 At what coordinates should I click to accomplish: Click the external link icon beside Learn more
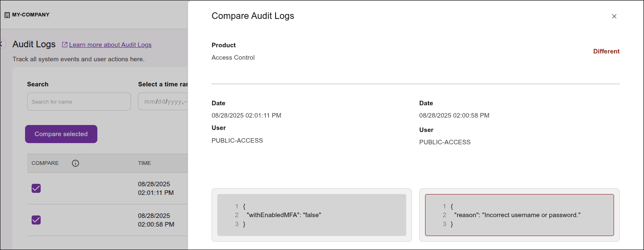coord(64,45)
